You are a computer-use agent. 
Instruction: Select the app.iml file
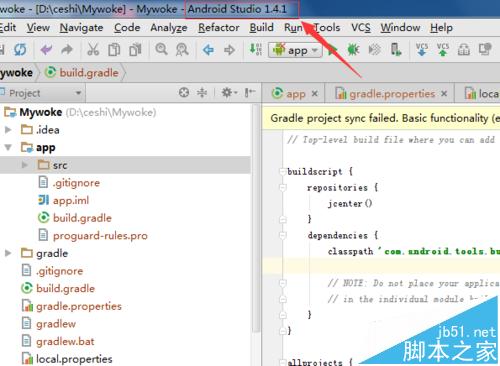(x=64, y=200)
